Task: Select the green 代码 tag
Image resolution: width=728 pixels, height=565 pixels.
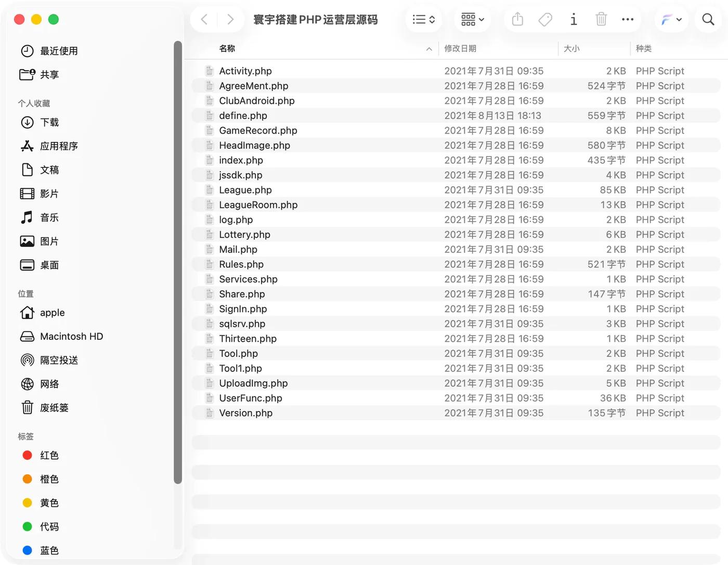Action: 41,527
